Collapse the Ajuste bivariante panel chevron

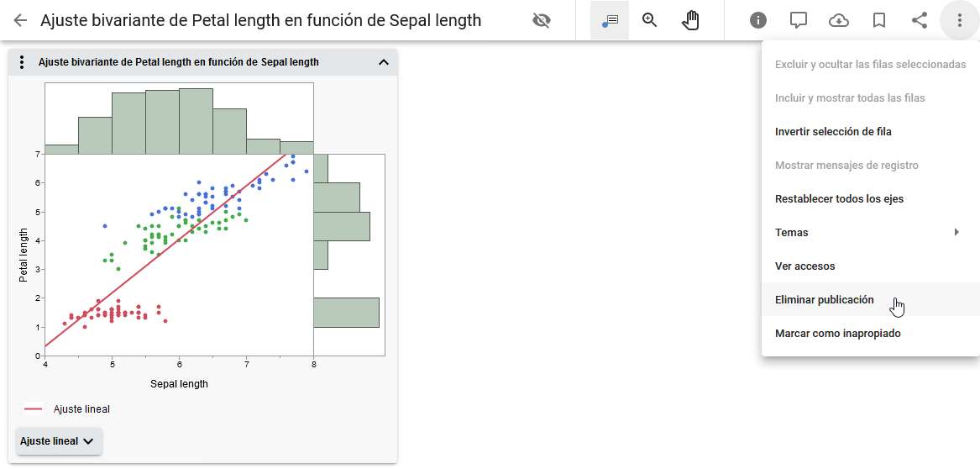[x=384, y=62]
